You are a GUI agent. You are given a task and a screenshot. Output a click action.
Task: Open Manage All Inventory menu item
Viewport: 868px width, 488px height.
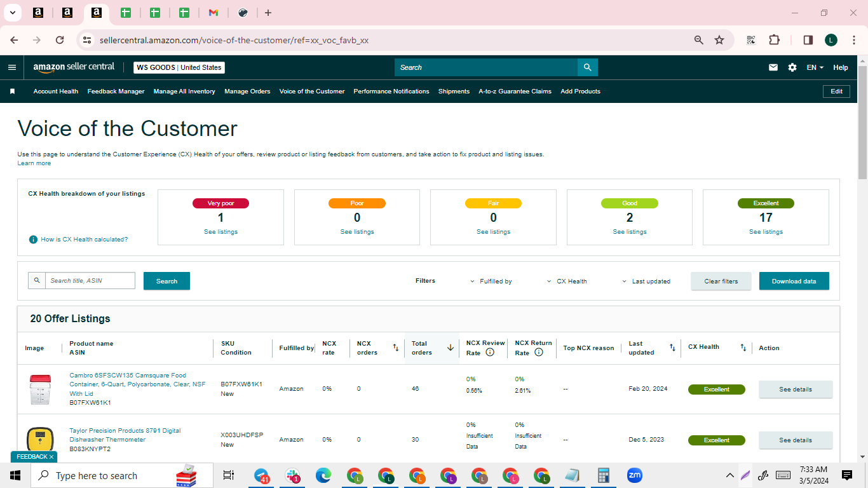coord(184,91)
